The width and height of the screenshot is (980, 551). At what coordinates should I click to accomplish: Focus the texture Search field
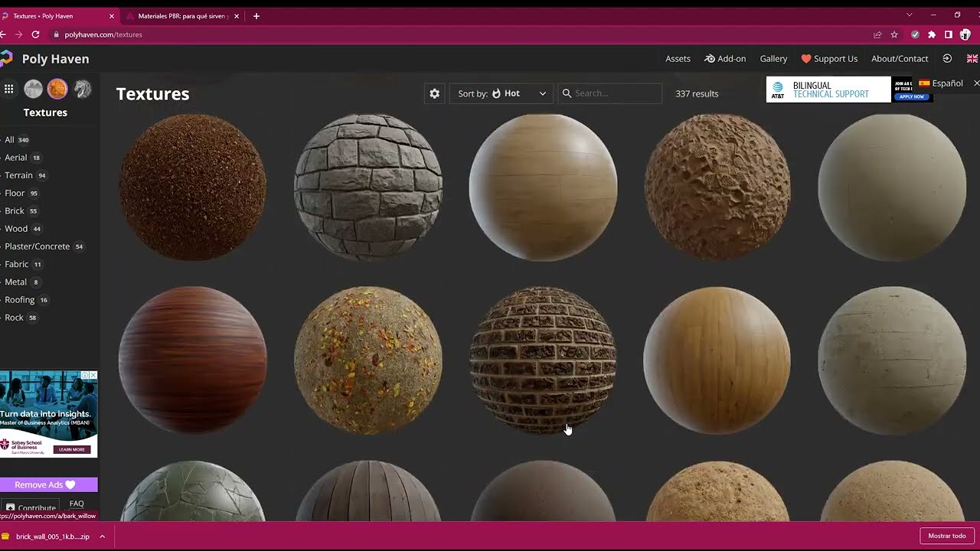coord(610,93)
